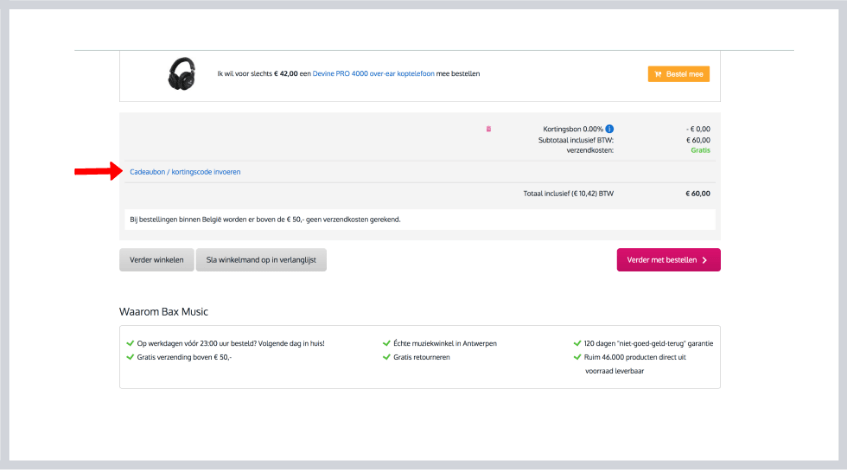Click the green checkmark next to Gratis retourneren
The width and height of the screenshot is (847, 470).
(385, 356)
